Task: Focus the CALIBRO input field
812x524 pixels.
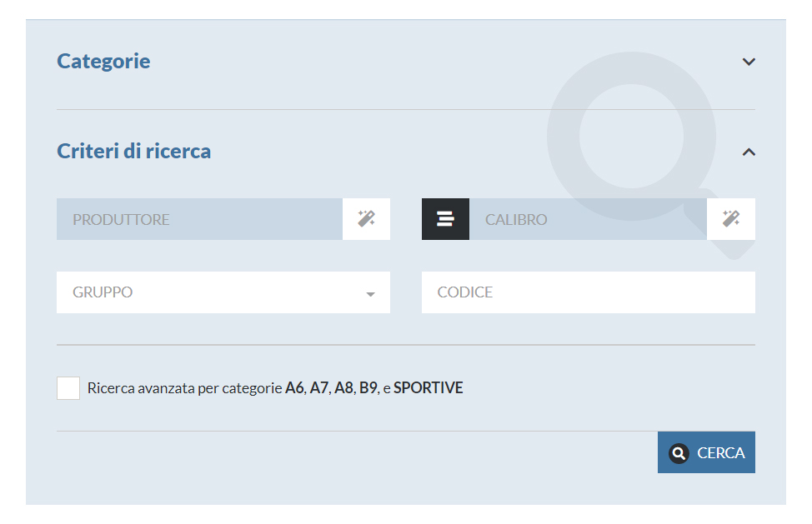Action: point(588,219)
